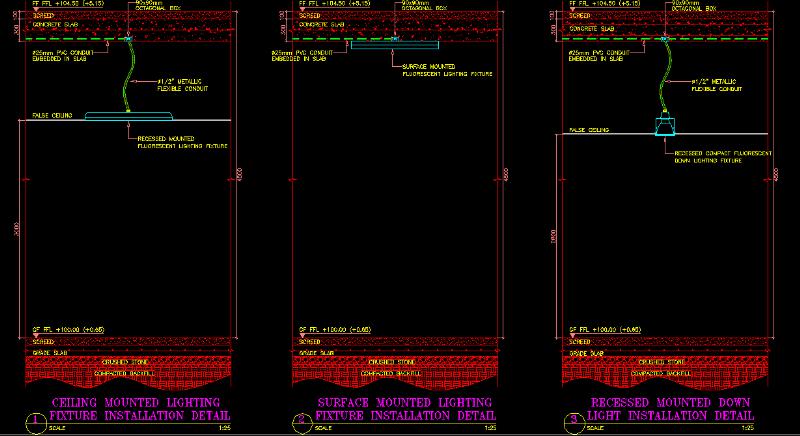Image resolution: width=800 pixels, height=436 pixels.
Task: Select the octagonal box symbol in left detail
Action: [131, 38]
